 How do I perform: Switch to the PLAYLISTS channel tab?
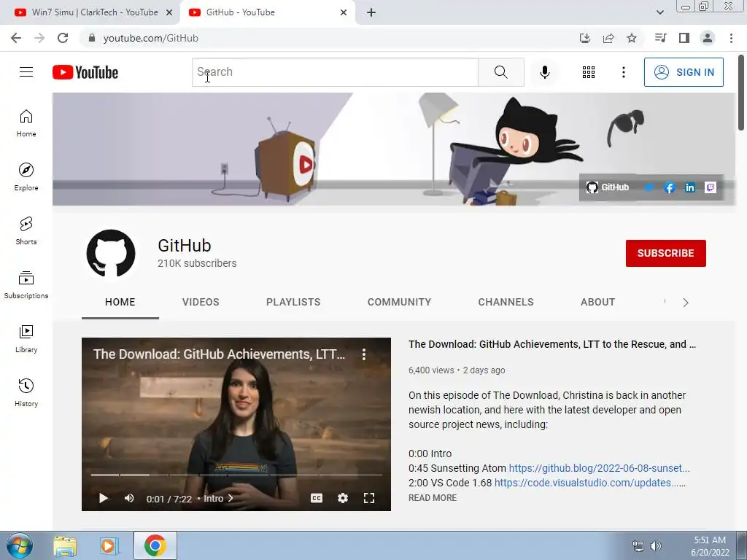click(293, 302)
